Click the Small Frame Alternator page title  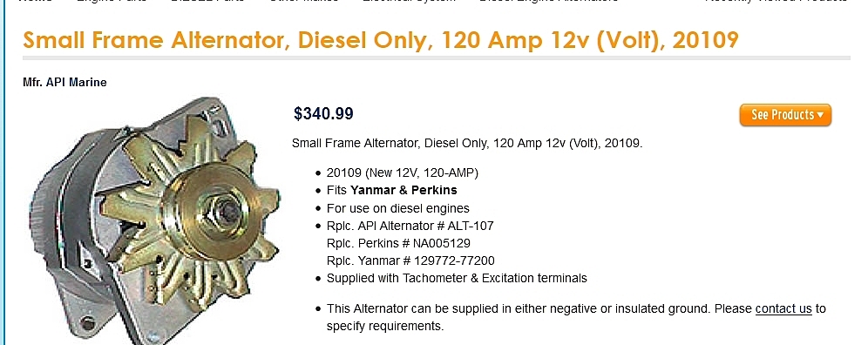(380, 40)
